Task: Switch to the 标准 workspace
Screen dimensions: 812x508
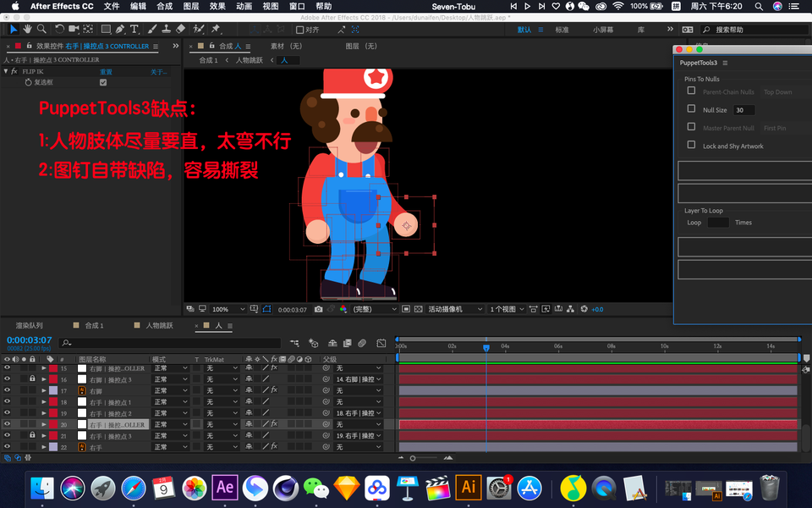Action: pos(562,30)
